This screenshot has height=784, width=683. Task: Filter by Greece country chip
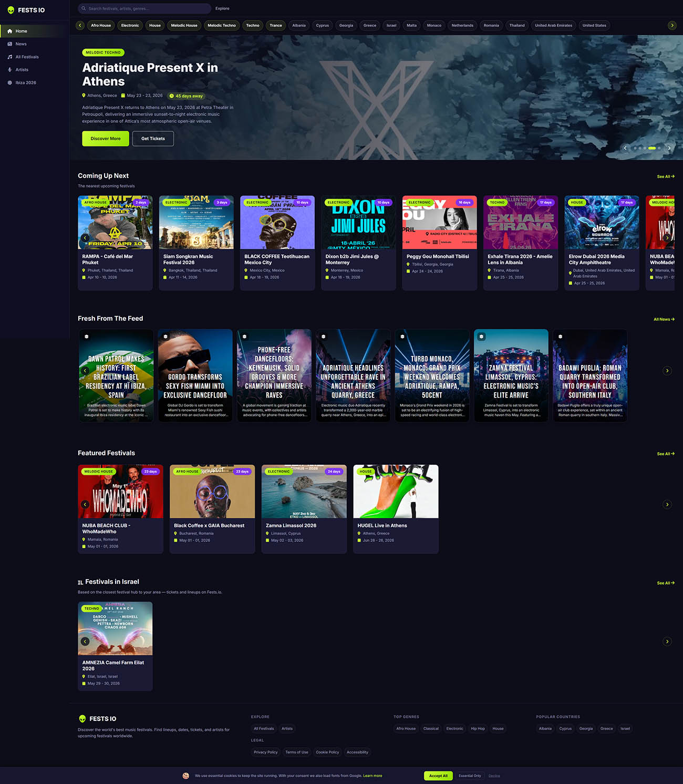[x=370, y=25]
